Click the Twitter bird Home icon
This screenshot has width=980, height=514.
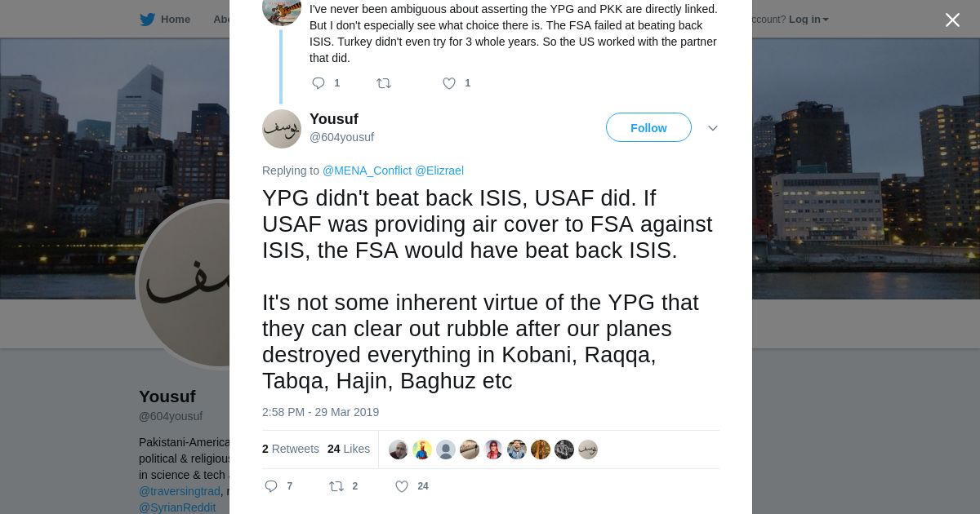pos(147,20)
